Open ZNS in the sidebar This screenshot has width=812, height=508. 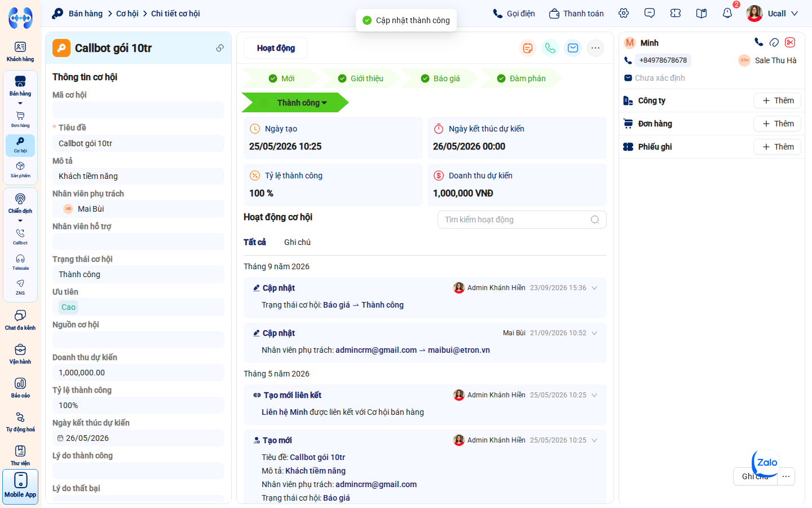click(x=20, y=287)
